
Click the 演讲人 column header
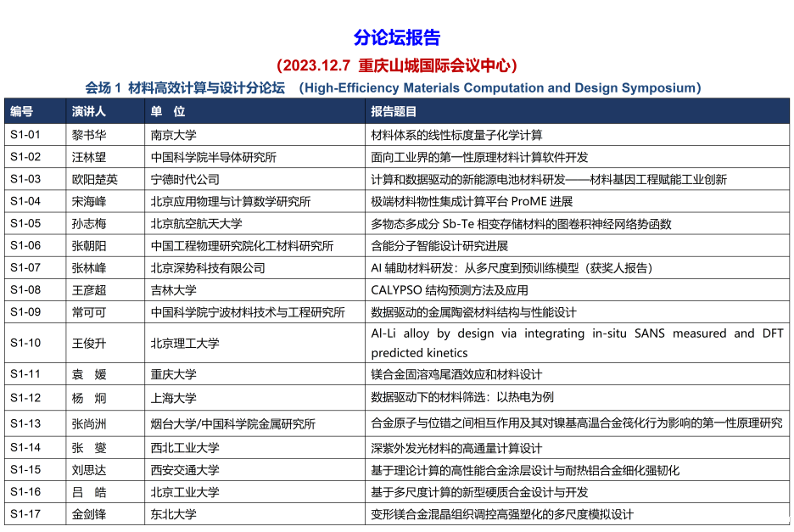pyautogui.click(x=89, y=112)
